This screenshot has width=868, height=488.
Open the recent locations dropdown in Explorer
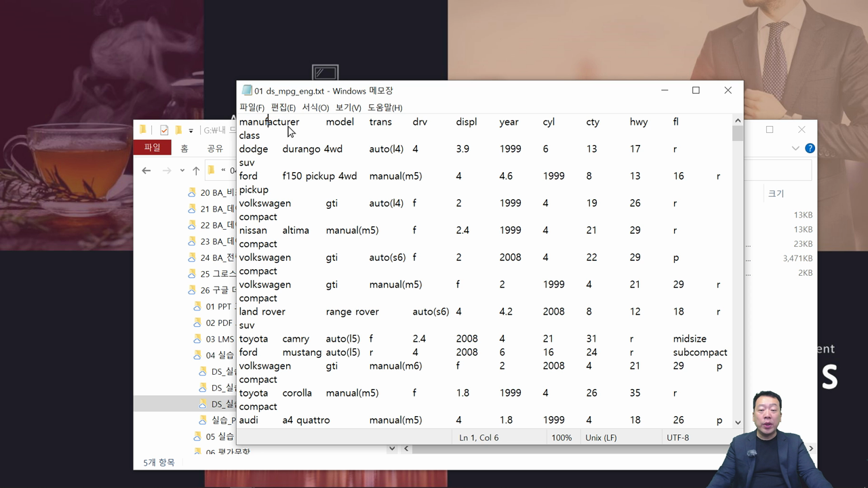[x=182, y=170]
